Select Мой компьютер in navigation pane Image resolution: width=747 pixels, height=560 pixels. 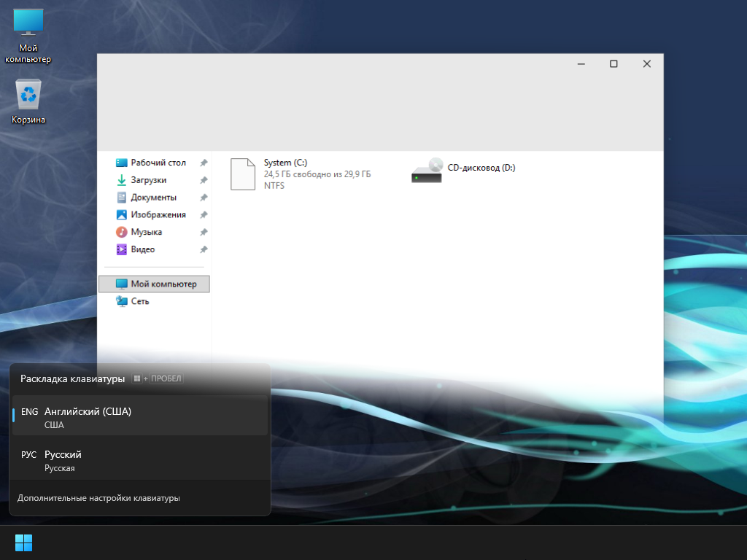click(154, 284)
